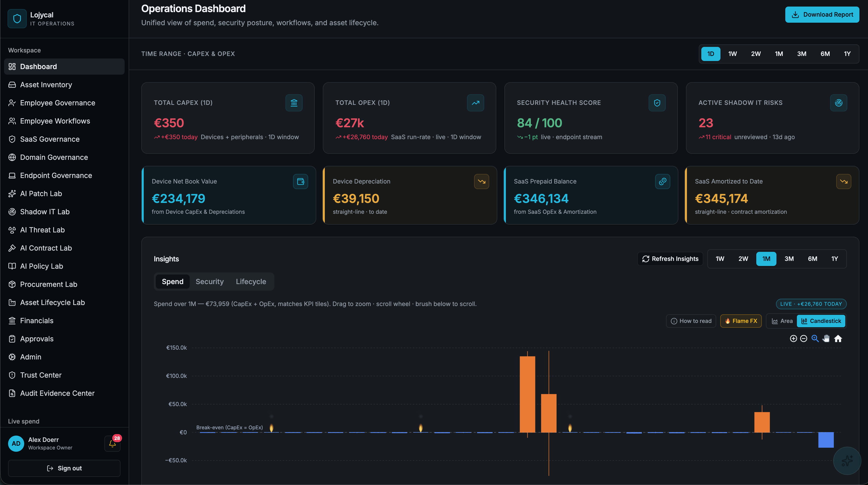Click the SaaS Amortized to Date trend icon

tap(844, 181)
